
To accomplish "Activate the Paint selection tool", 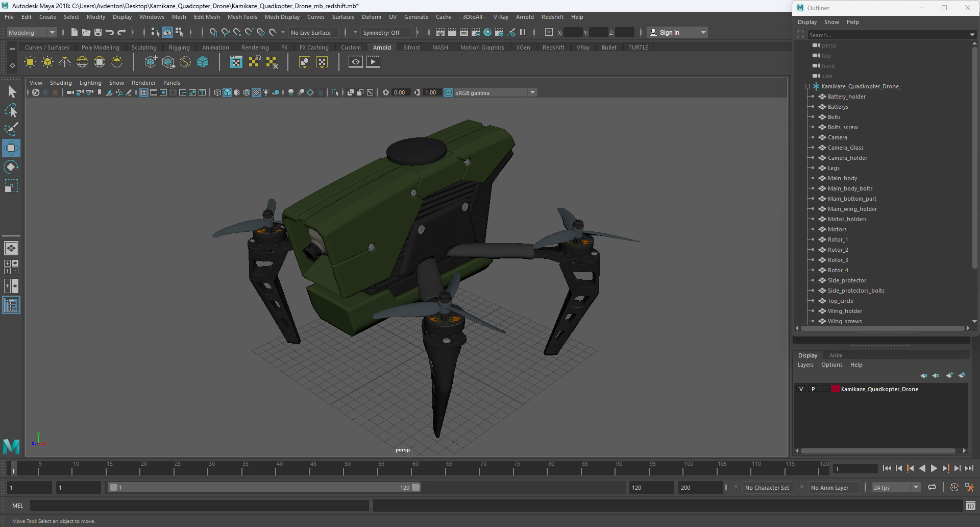I will coord(11,129).
